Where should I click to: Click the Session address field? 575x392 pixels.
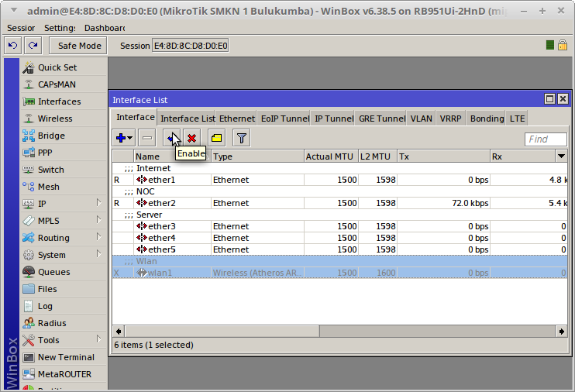191,46
